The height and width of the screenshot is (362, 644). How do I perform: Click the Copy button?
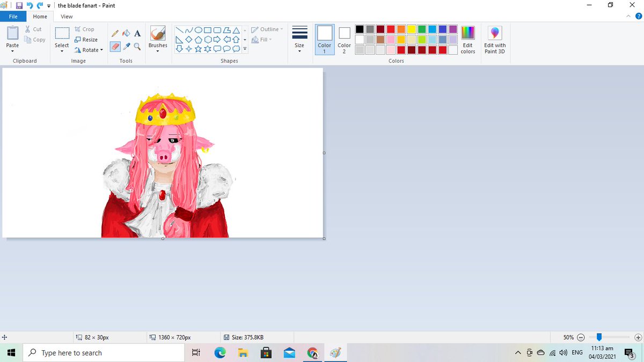[x=35, y=40]
